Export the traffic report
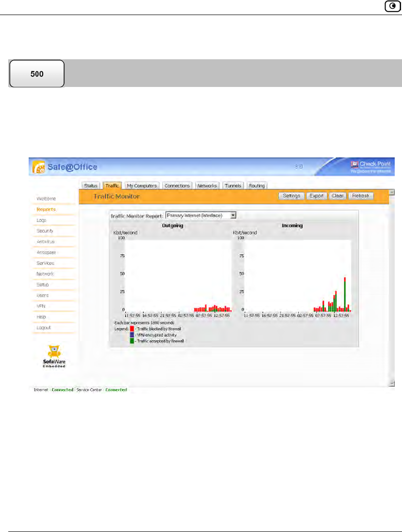The image size is (402, 532). (x=317, y=196)
